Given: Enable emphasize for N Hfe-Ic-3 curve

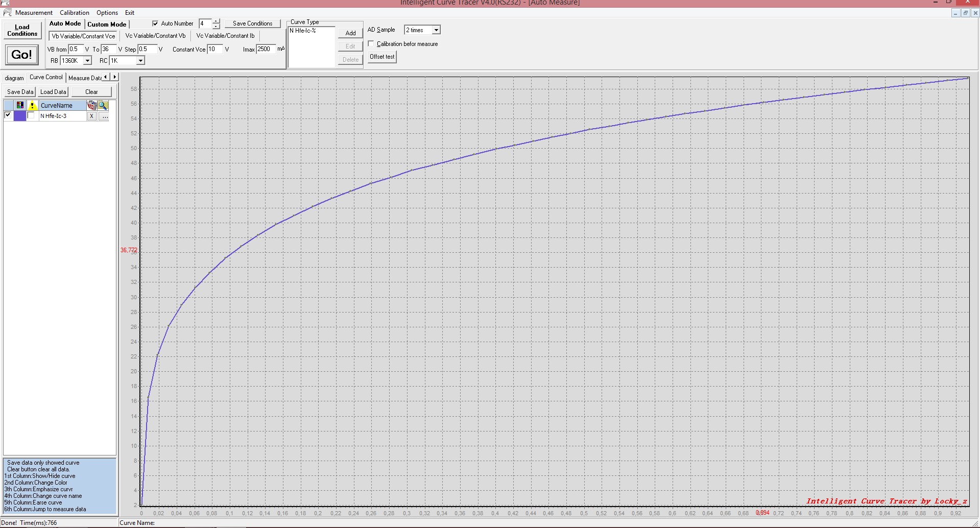Looking at the screenshot, I should click(x=31, y=115).
